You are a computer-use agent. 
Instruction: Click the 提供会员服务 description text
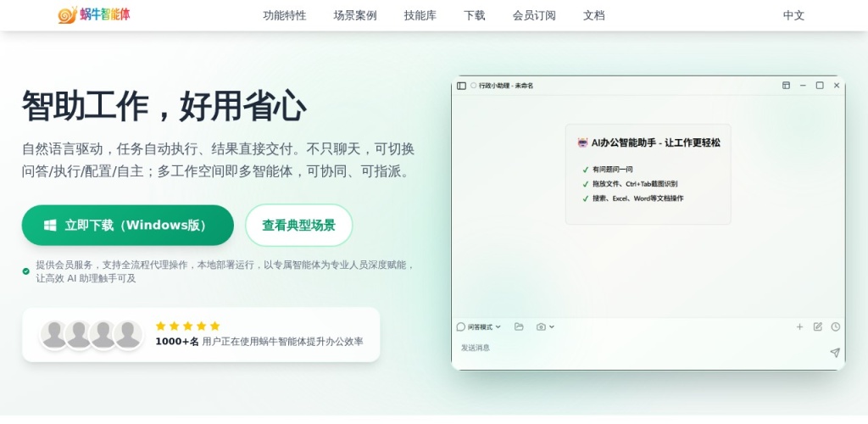pyautogui.click(x=225, y=271)
